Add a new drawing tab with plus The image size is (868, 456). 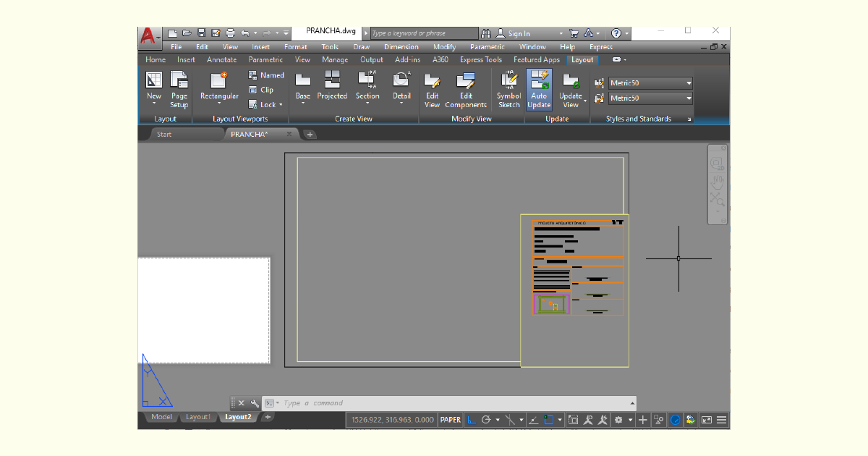click(x=310, y=135)
